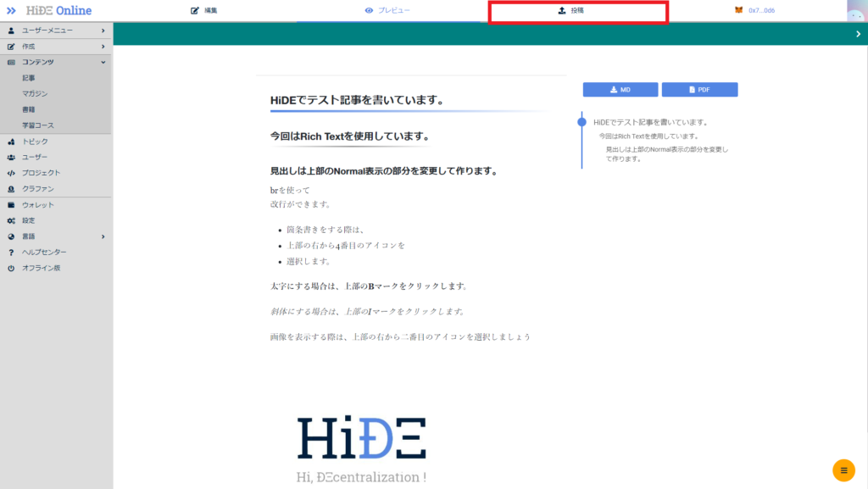The height and width of the screenshot is (489, 868).
Task: Export the article with the PDF button
Action: pyautogui.click(x=699, y=90)
